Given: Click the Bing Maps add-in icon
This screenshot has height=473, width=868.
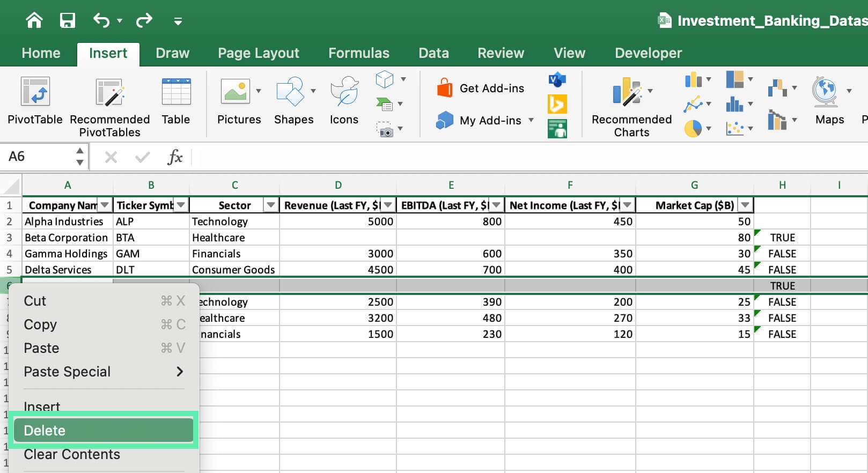Looking at the screenshot, I should click(557, 104).
